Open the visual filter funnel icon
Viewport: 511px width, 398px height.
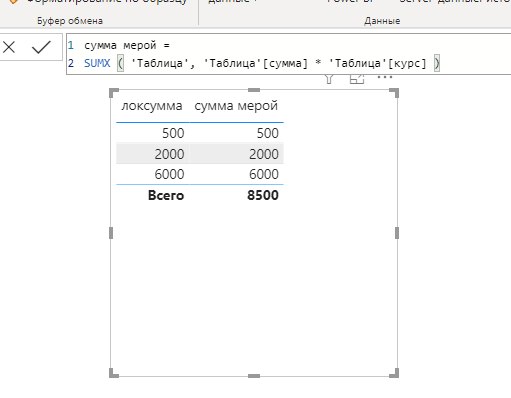[329, 79]
